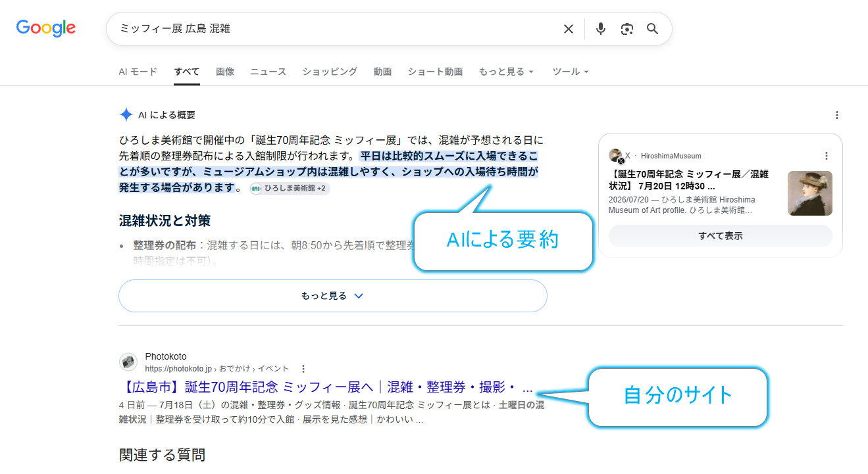Switch to the 画像 tab
Screen dimensions: 868x474
225,72
